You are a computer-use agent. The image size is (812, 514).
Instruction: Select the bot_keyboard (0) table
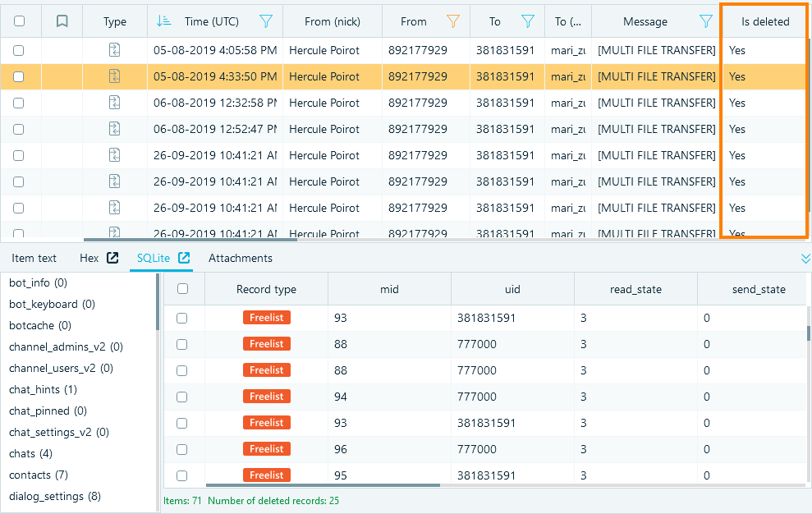(53, 304)
